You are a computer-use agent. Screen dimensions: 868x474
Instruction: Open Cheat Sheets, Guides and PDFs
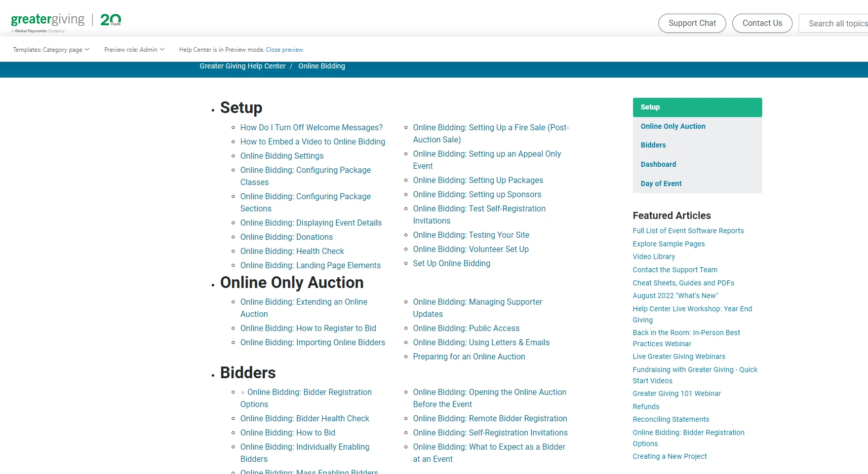(x=683, y=283)
